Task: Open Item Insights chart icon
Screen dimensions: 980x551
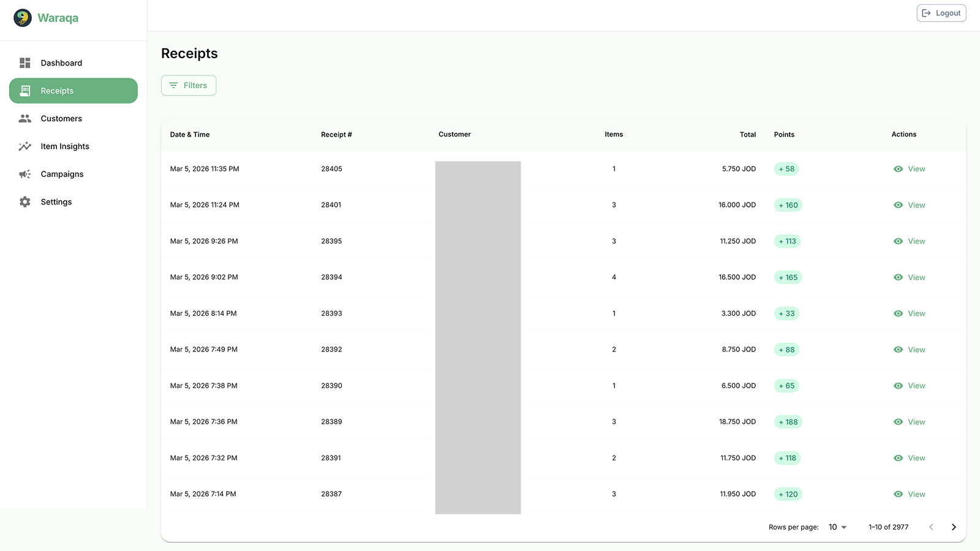Action: [x=25, y=146]
